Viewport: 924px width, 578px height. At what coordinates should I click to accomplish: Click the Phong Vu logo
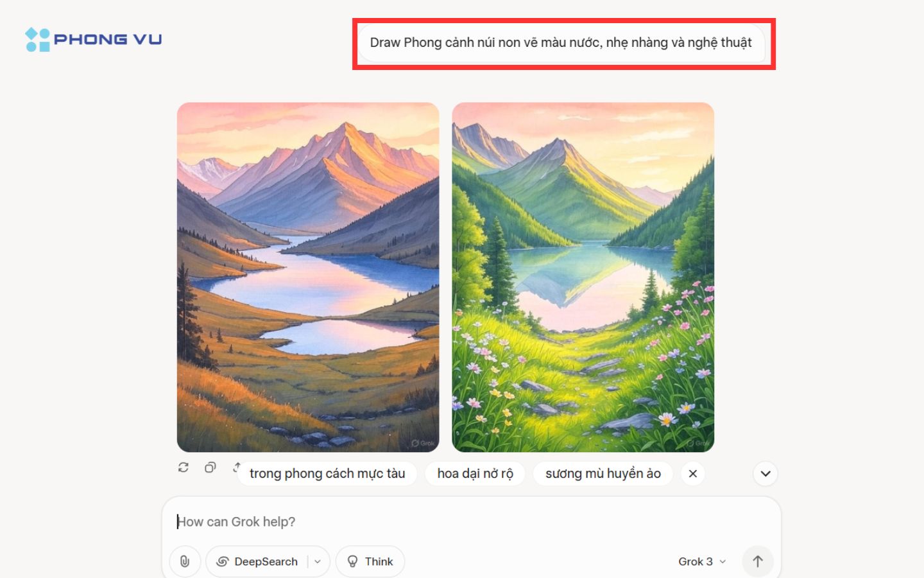click(x=94, y=39)
